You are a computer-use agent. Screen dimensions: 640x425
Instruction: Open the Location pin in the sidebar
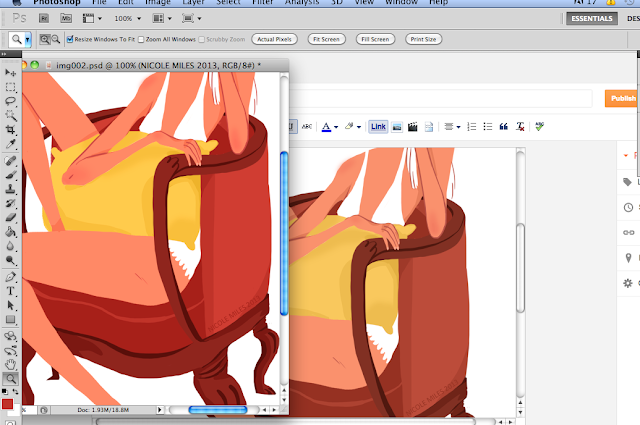[x=628, y=258]
